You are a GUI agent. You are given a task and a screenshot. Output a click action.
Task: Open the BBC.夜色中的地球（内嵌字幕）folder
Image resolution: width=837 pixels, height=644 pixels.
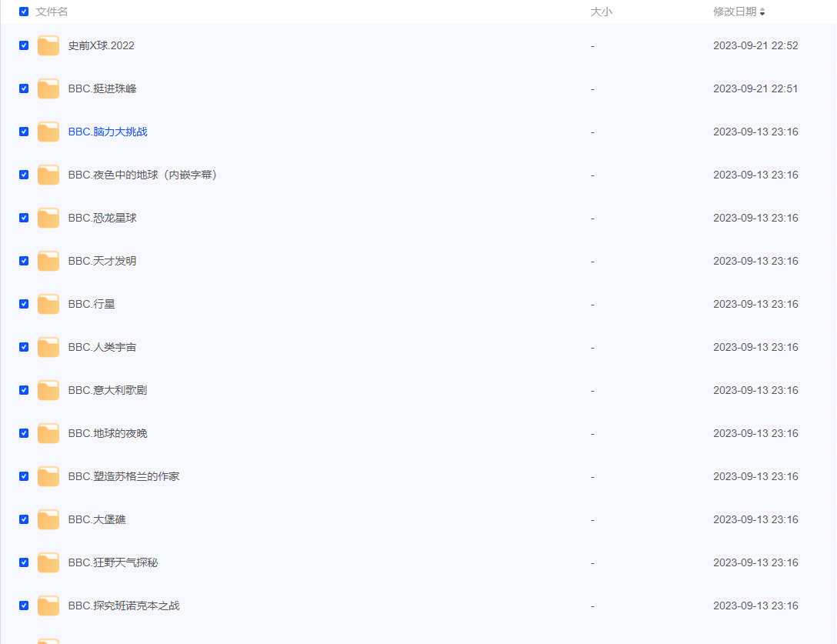143,175
